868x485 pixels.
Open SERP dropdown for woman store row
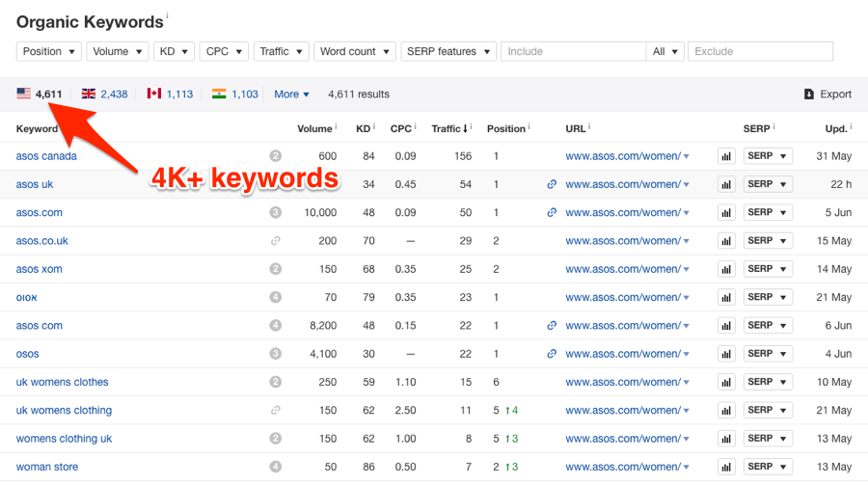[x=768, y=467]
